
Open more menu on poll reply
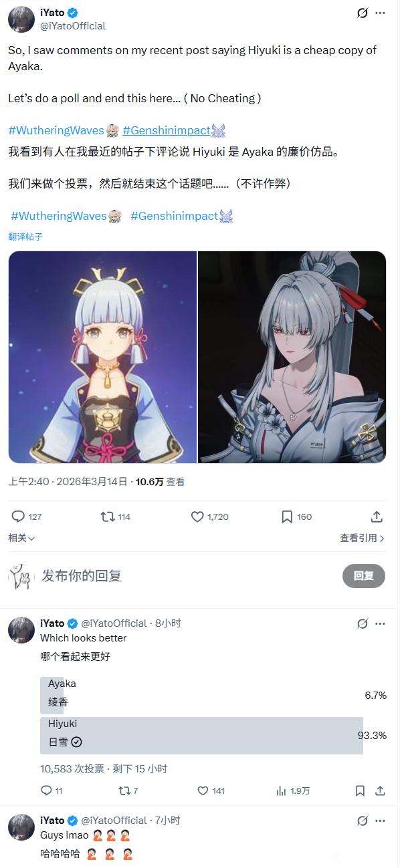[380, 623]
